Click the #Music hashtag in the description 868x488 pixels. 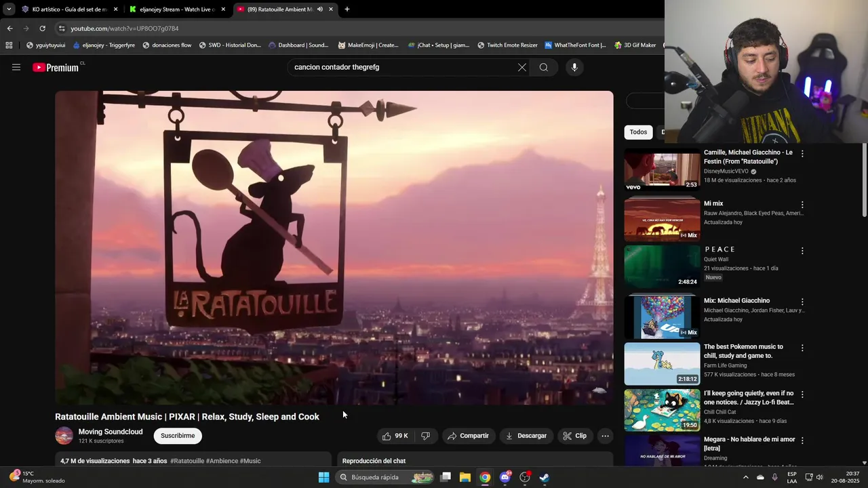point(250,461)
